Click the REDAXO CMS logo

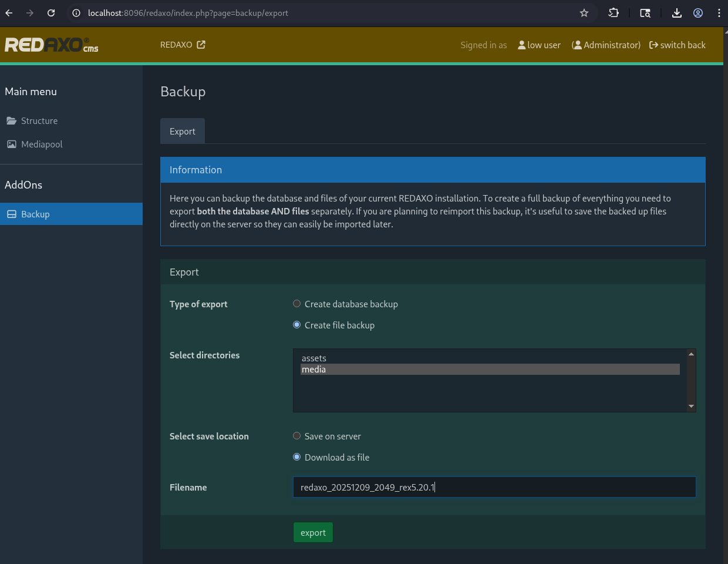(x=52, y=45)
